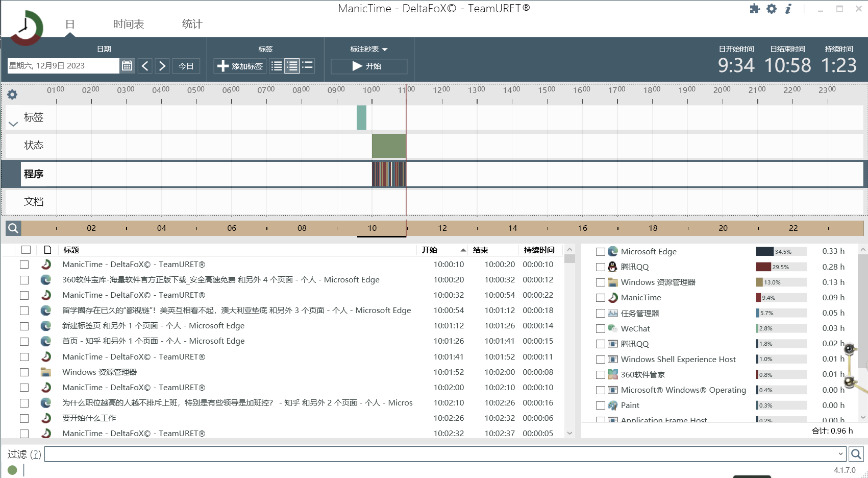This screenshot has width=868, height=478.
Task: Open the date field 星期六, 12月9日 2023
Action: click(x=63, y=66)
